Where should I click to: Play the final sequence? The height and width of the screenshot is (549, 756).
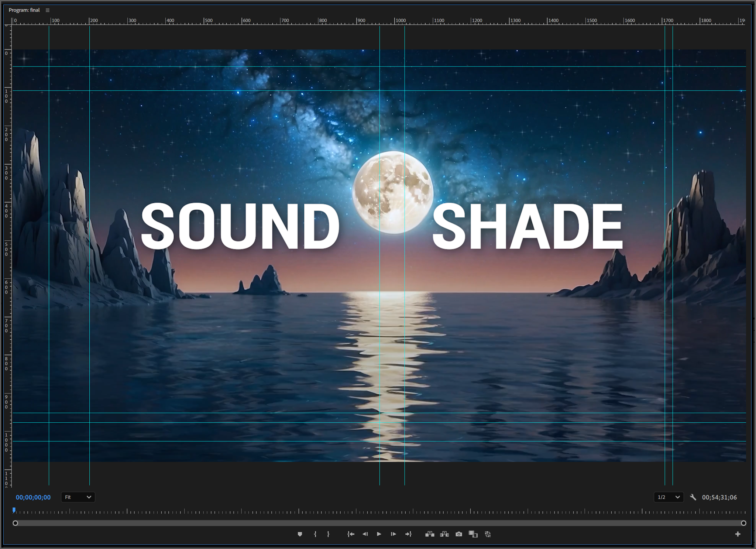(379, 534)
